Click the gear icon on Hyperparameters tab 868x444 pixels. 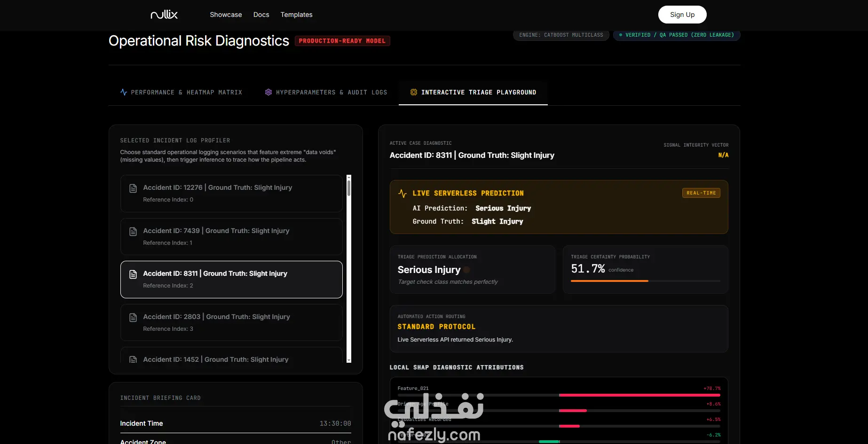pyautogui.click(x=268, y=92)
